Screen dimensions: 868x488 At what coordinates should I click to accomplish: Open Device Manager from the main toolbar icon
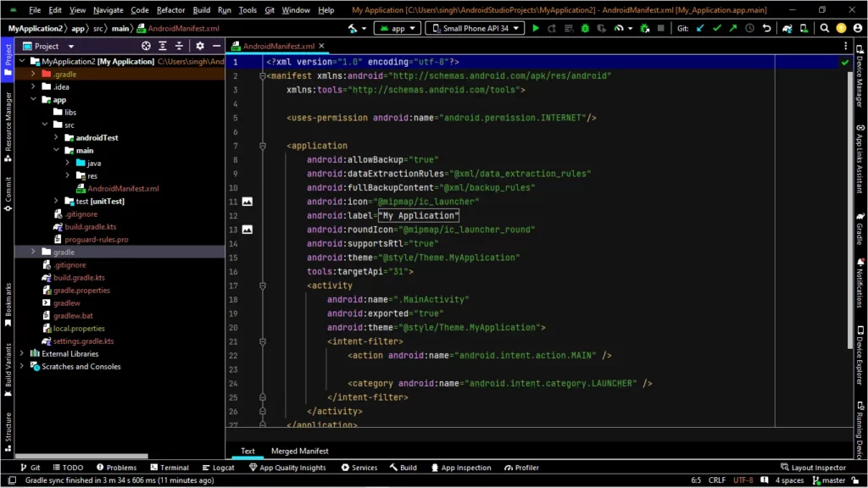[804, 28]
